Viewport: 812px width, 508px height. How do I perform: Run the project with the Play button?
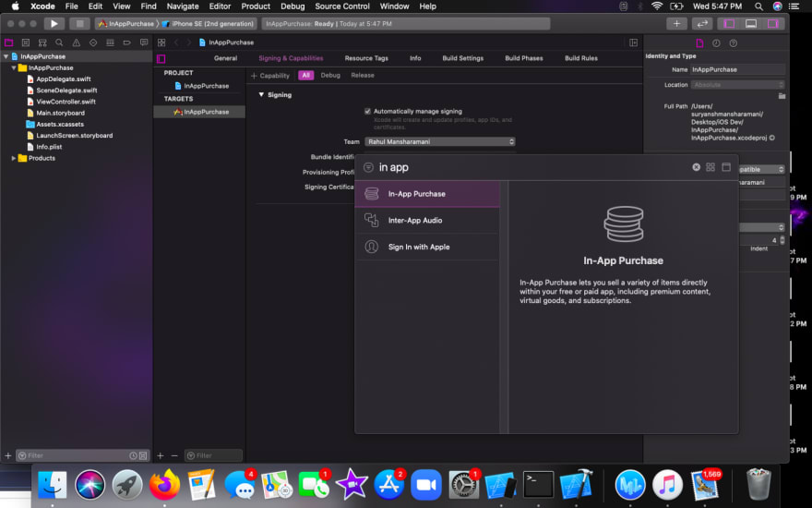coord(54,23)
